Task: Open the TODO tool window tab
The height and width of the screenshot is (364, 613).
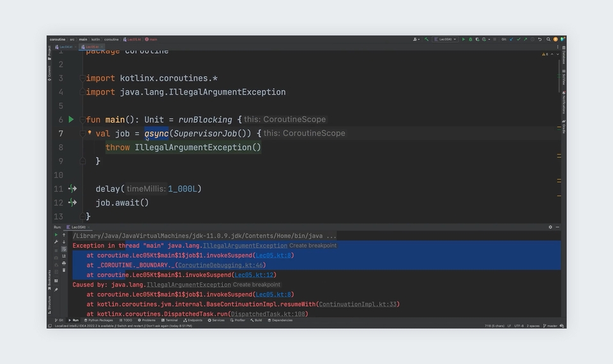Action: tap(126, 320)
